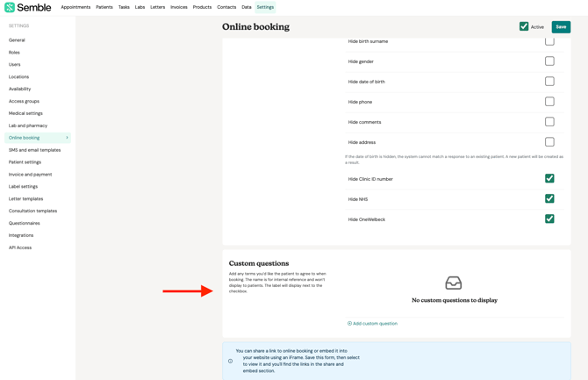Click the info icon in the blue banner
The width and height of the screenshot is (588, 380).
[x=231, y=361]
